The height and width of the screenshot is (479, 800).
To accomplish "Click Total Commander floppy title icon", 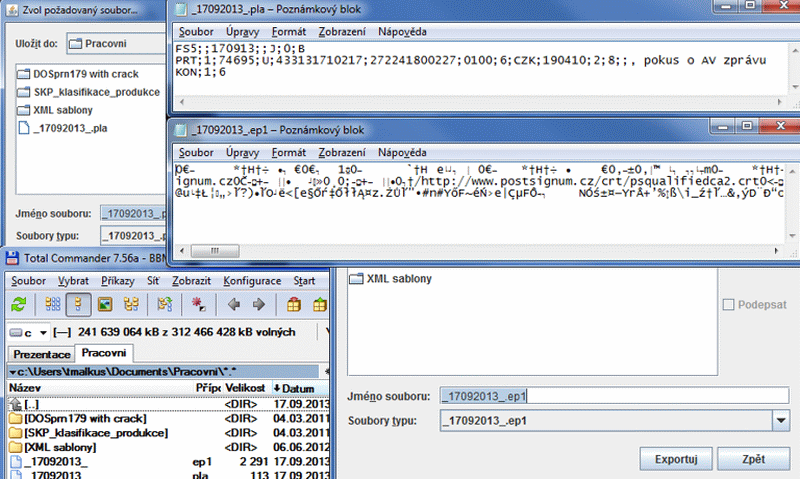I will (x=12, y=258).
